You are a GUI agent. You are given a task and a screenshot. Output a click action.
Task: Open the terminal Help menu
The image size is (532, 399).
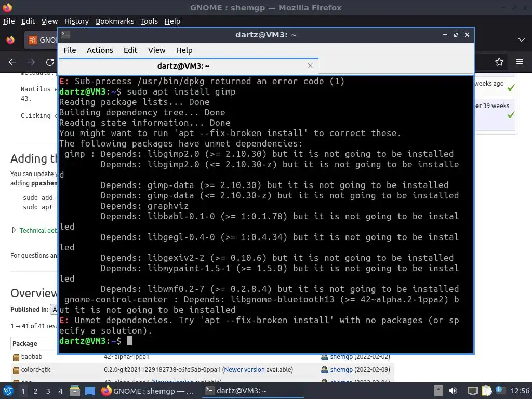point(184,50)
